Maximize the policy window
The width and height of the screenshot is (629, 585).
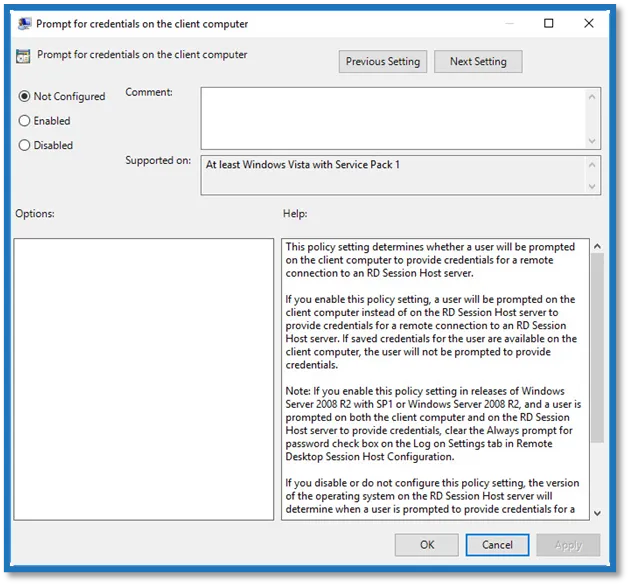tap(548, 23)
